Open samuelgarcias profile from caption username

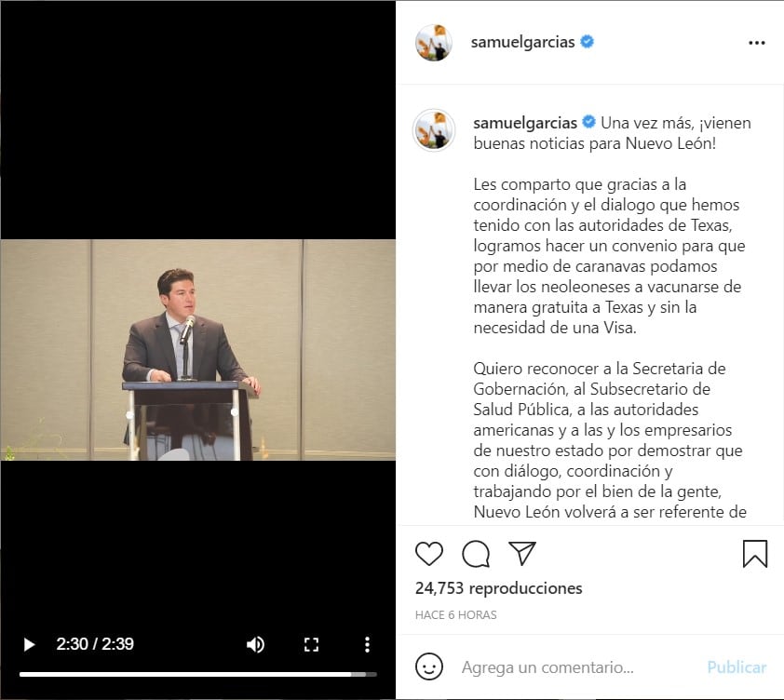coord(525,123)
